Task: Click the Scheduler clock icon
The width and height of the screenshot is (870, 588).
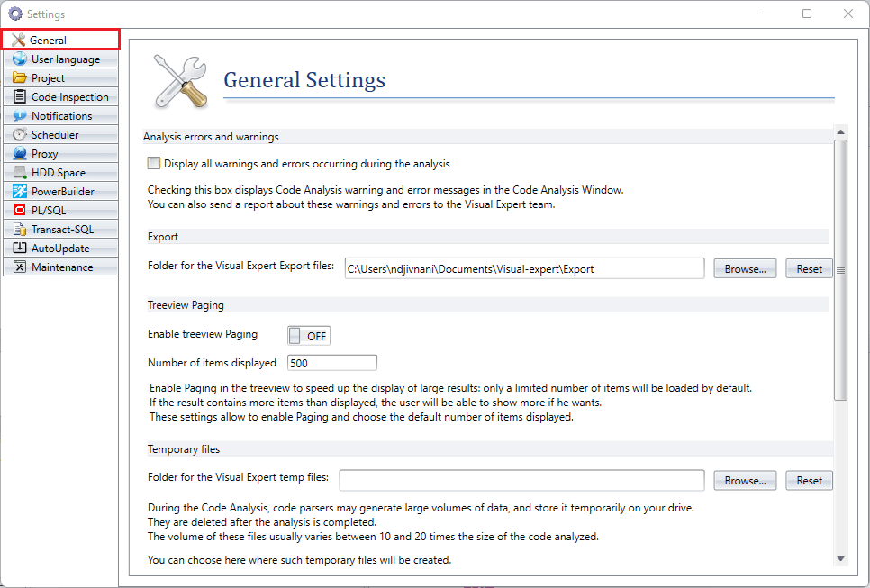Action: point(20,134)
